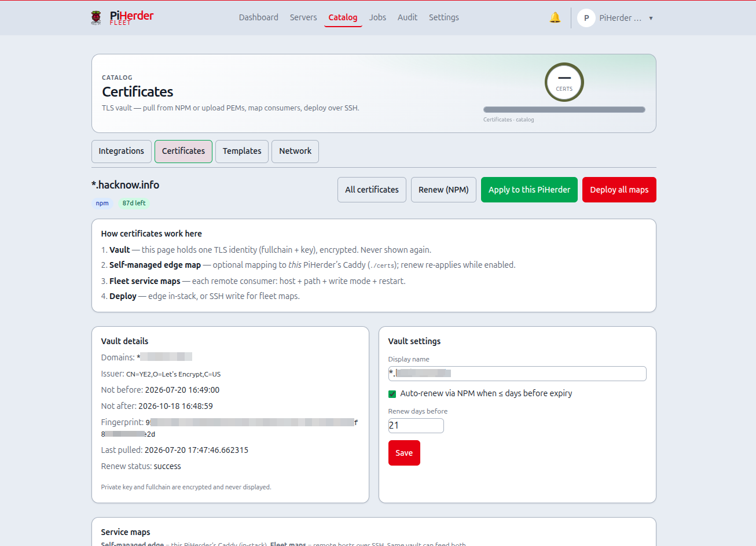Select the Certificates tab
This screenshot has width=756, height=546.
click(x=184, y=152)
